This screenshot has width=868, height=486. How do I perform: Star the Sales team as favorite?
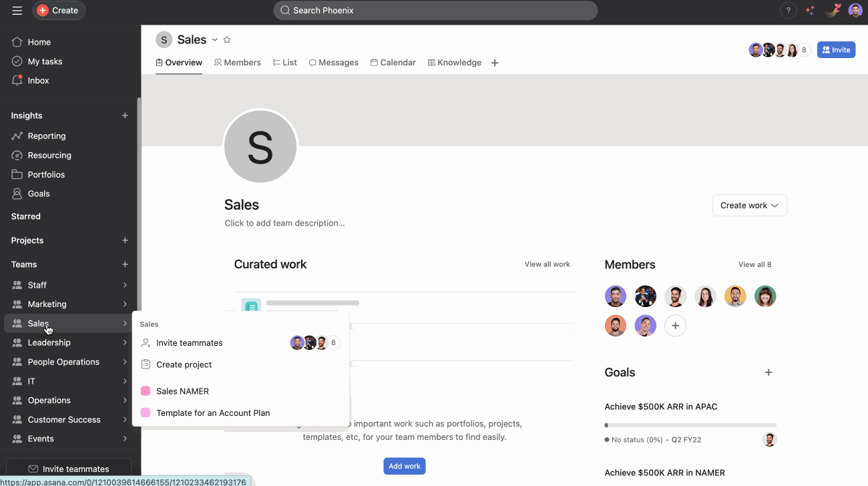227,40
